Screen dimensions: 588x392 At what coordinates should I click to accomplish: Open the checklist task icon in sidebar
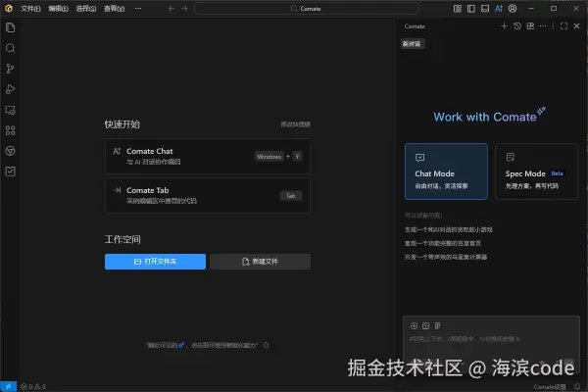pos(10,171)
